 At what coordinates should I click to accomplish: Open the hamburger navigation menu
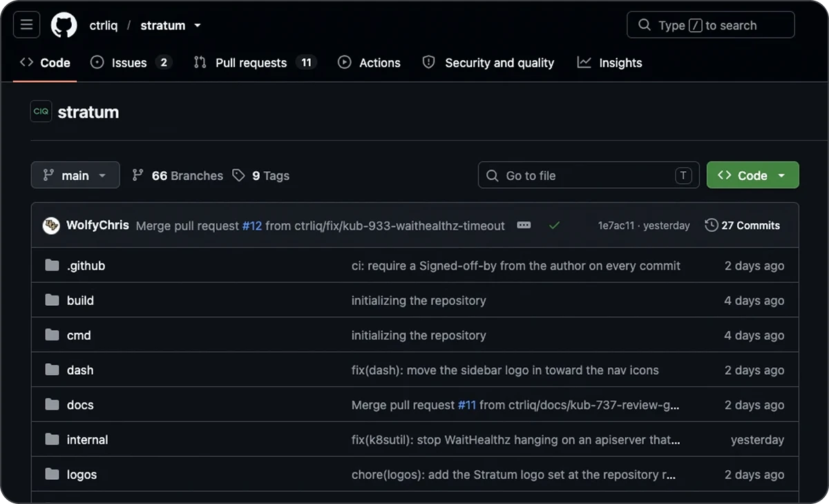pos(27,25)
